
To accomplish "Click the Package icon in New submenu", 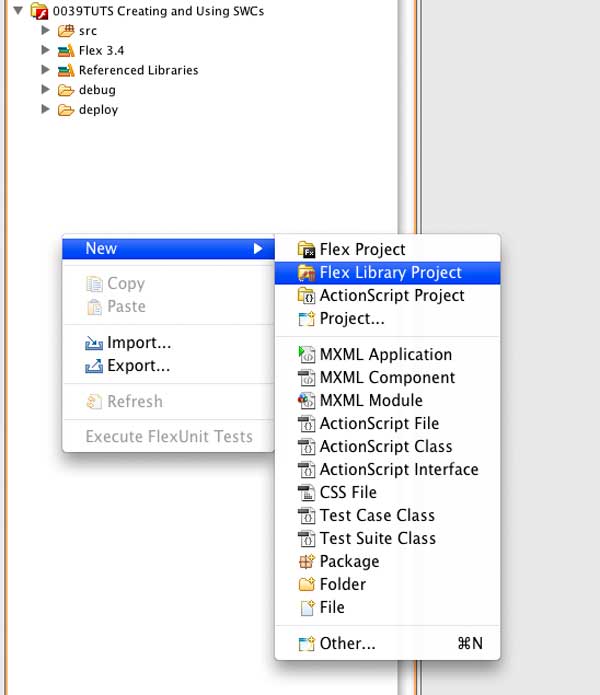I will (306, 562).
